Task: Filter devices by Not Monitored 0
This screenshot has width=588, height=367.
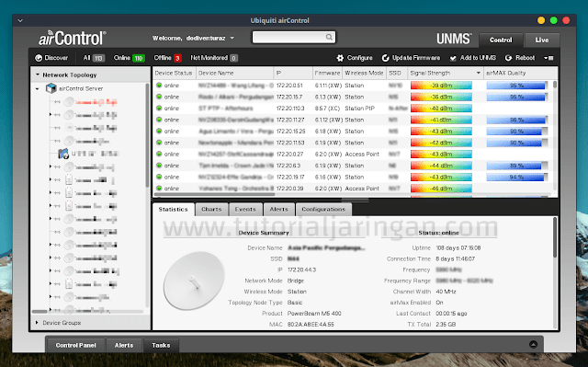Action: pos(214,58)
